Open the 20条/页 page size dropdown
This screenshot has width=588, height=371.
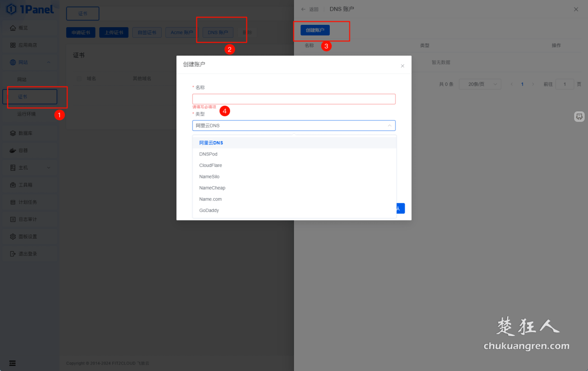pyautogui.click(x=481, y=84)
